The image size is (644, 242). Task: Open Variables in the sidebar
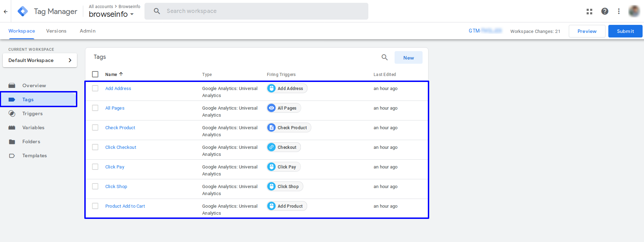pos(33,127)
